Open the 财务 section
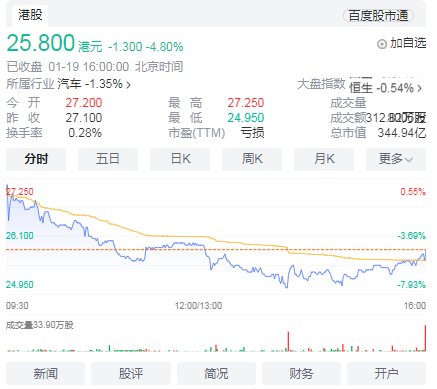The height and width of the screenshot is (389, 437). tap(301, 373)
